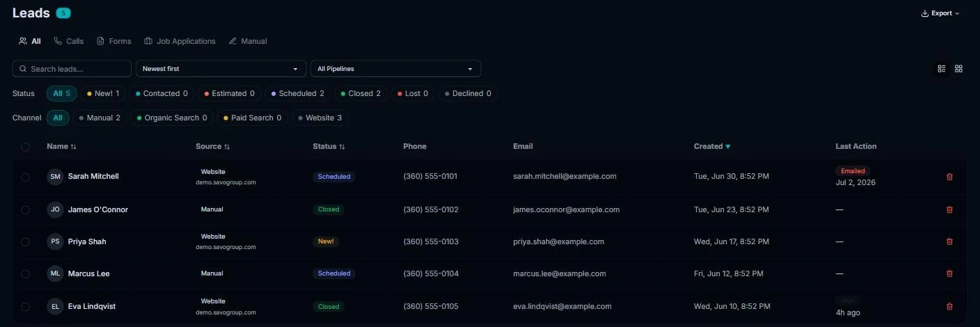Image resolution: width=980 pixels, height=327 pixels.
Task: Select all leads with header checkbox
Action: [x=26, y=147]
